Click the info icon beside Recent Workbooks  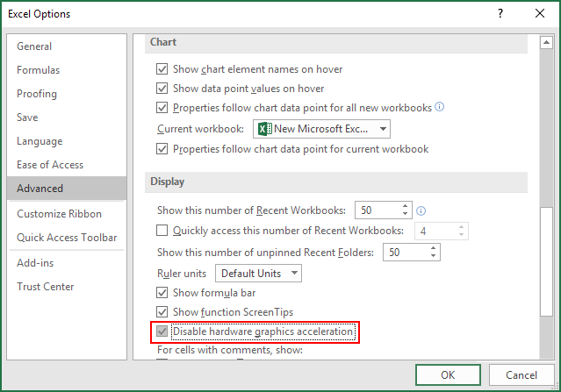pyautogui.click(x=422, y=210)
